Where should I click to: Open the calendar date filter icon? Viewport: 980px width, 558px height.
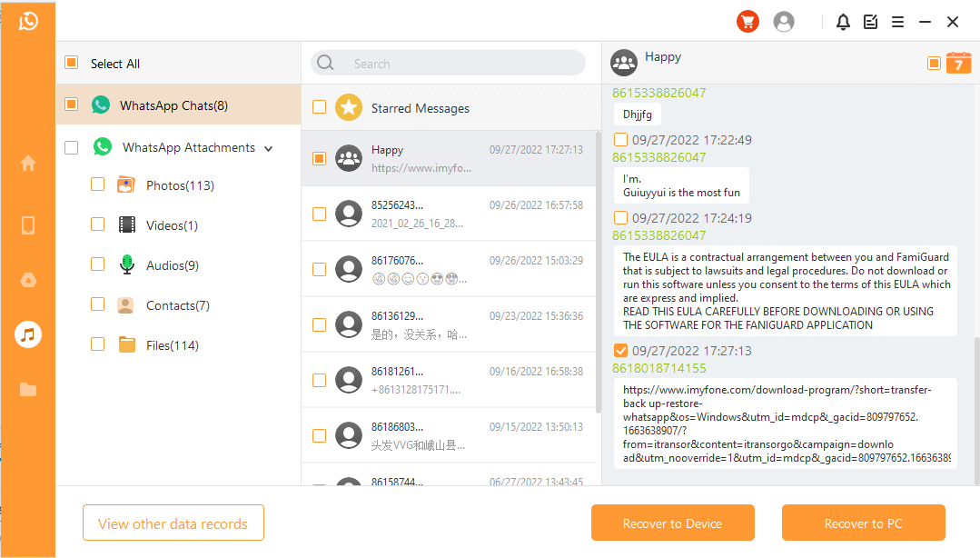tap(958, 63)
